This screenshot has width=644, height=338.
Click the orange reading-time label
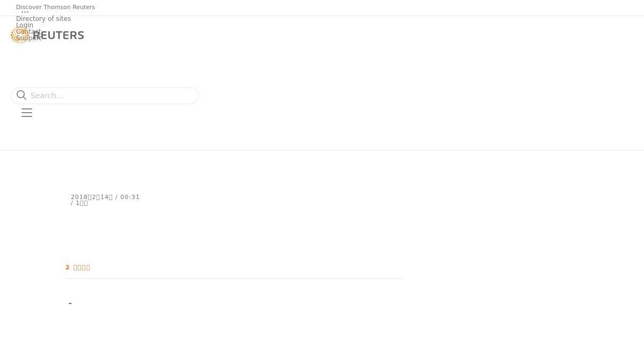coord(78,267)
